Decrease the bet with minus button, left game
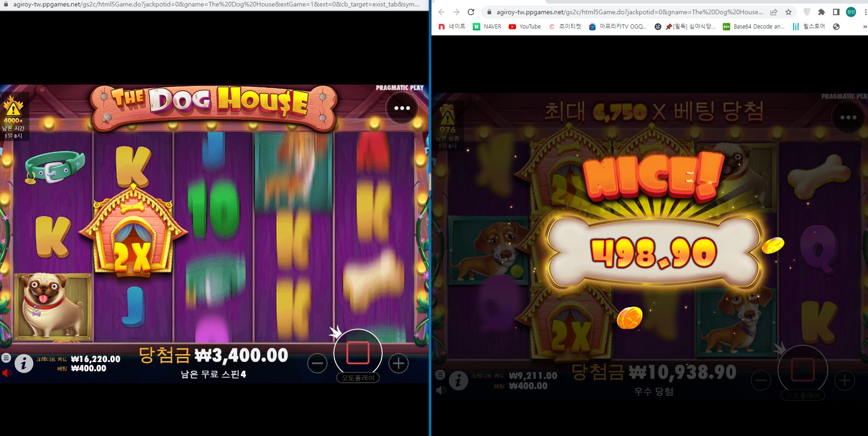Image resolution: width=868 pixels, height=436 pixels. pyautogui.click(x=317, y=364)
